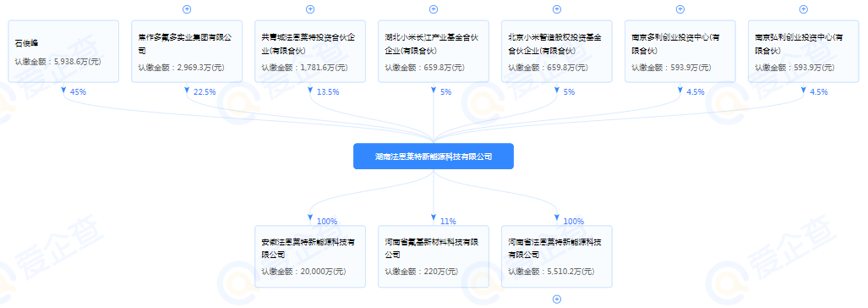Open 南京多利创业投资中心 node
Screen dimensions: 868x308
pyautogui.click(x=680, y=52)
